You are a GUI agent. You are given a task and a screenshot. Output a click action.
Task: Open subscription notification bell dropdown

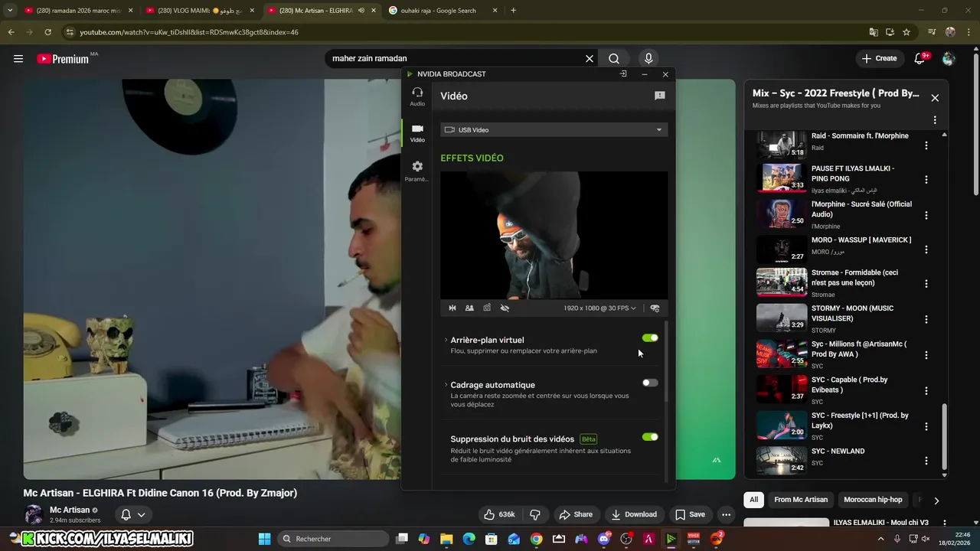point(133,515)
